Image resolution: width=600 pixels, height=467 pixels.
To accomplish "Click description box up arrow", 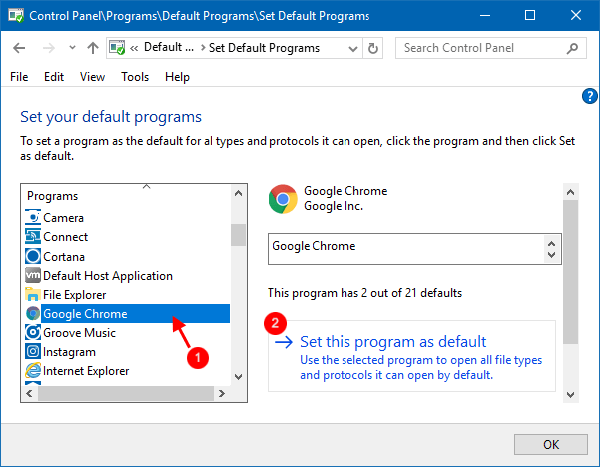I will click(551, 243).
